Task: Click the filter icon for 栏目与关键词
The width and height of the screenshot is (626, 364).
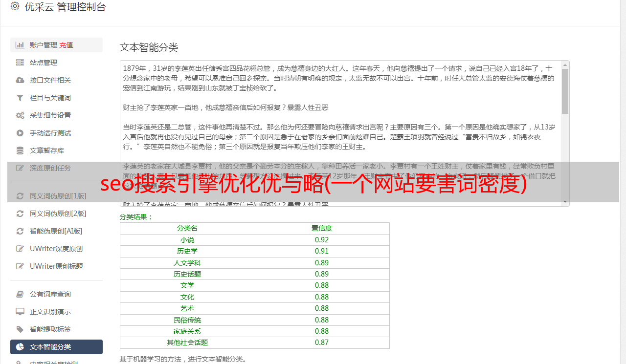Action: tap(20, 98)
